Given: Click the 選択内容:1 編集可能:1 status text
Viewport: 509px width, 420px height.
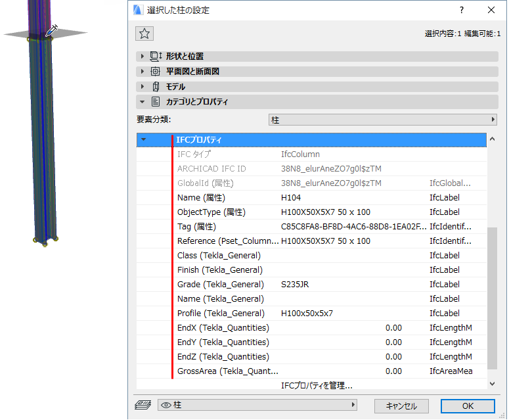Looking at the screenshot, I should coord(462,34).
